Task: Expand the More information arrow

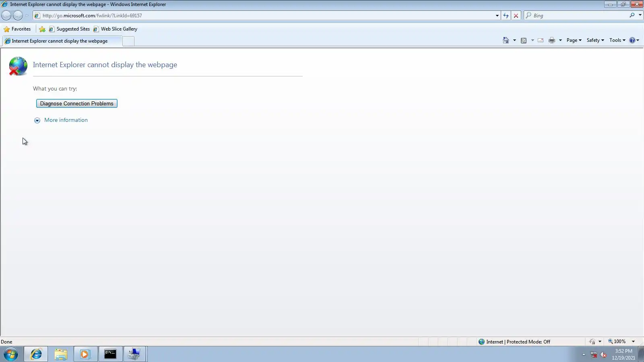Action: click(37, 121)
